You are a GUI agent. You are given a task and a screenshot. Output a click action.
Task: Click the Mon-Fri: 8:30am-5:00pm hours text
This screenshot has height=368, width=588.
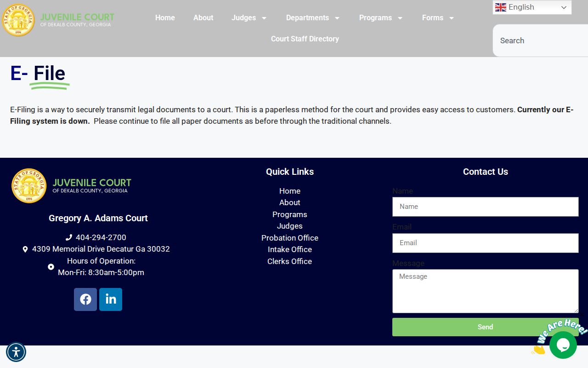coord(101,272)
